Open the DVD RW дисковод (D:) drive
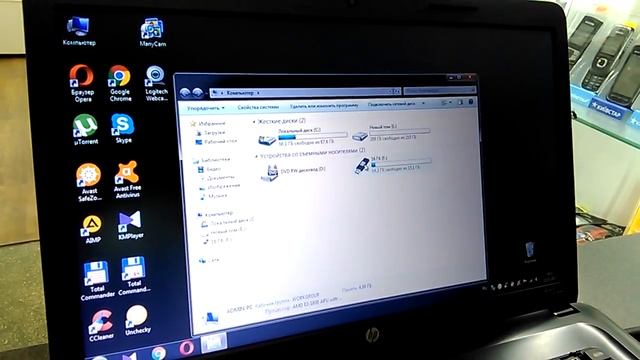 (x=269, y=173)
